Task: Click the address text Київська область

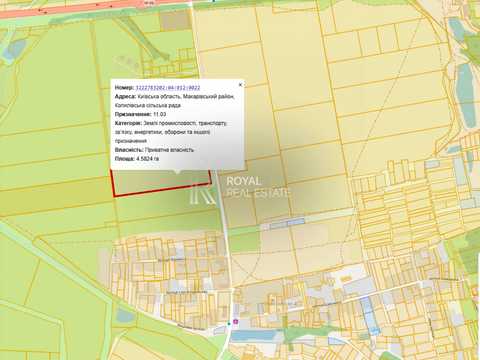Action: (x=159, y=97)
